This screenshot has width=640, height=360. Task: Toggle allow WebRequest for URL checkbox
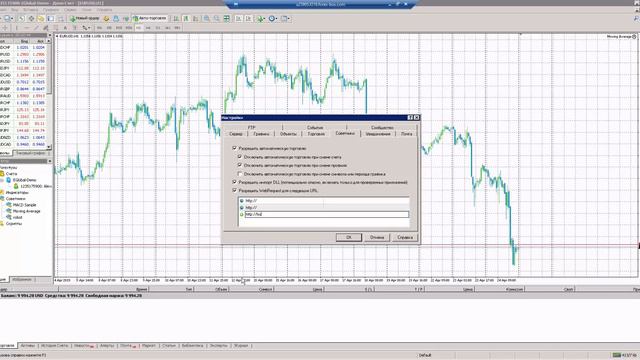coord(234,191)
